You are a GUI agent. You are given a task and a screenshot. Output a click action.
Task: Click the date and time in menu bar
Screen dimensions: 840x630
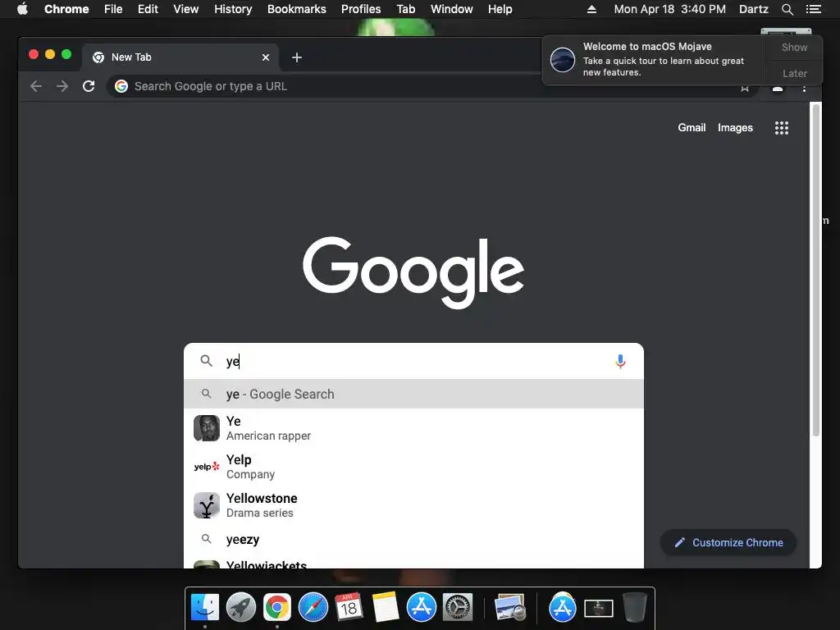[669, 9]
